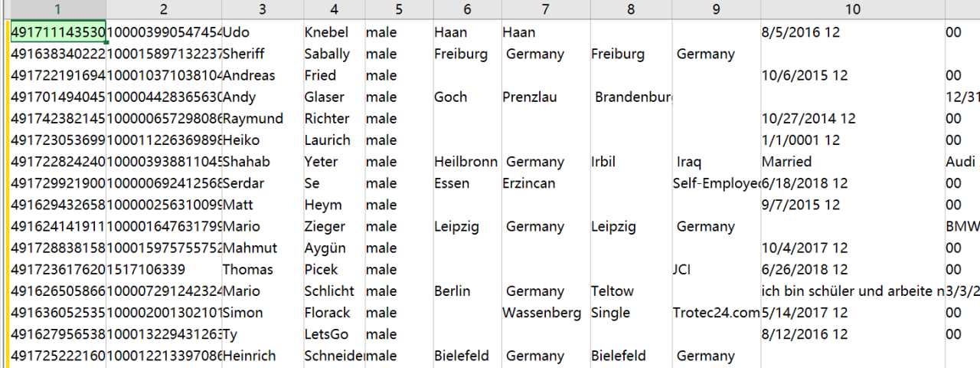Select the date cell 10/27/2014 12
This screenshot has width=980, height=368.
click(853, 118)
